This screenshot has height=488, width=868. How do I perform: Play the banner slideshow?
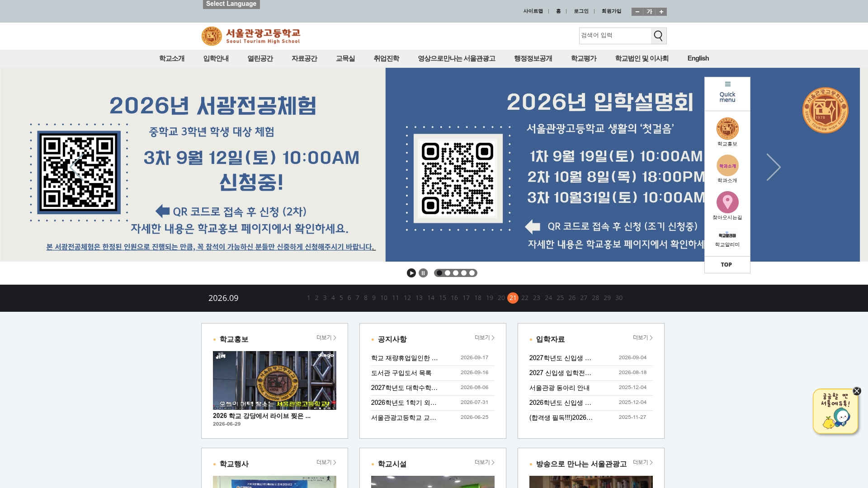[411, 273]
